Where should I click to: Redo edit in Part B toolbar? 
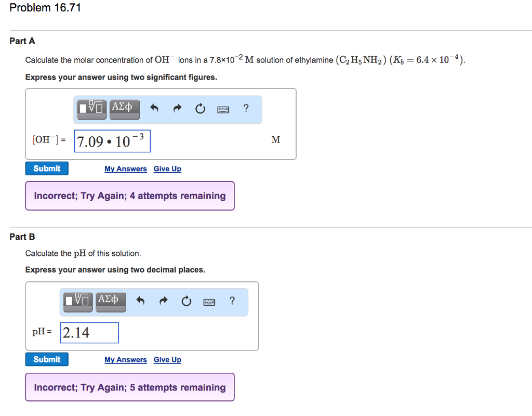click(x=164, y=301)
